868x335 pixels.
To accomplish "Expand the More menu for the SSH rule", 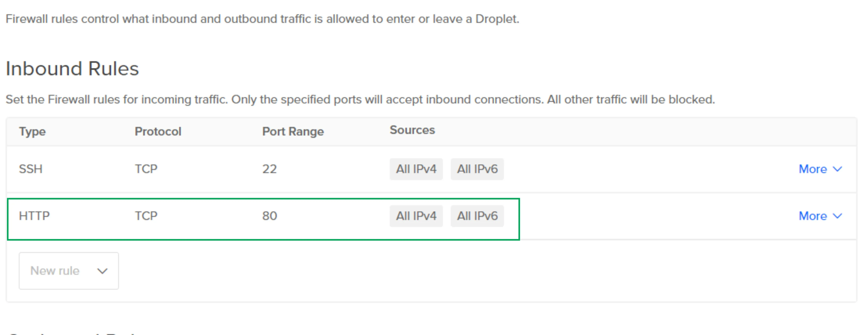I will [820, 169].
